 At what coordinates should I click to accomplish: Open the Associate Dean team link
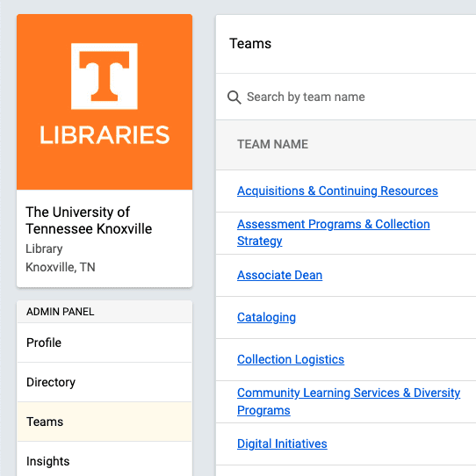(279, 276)
